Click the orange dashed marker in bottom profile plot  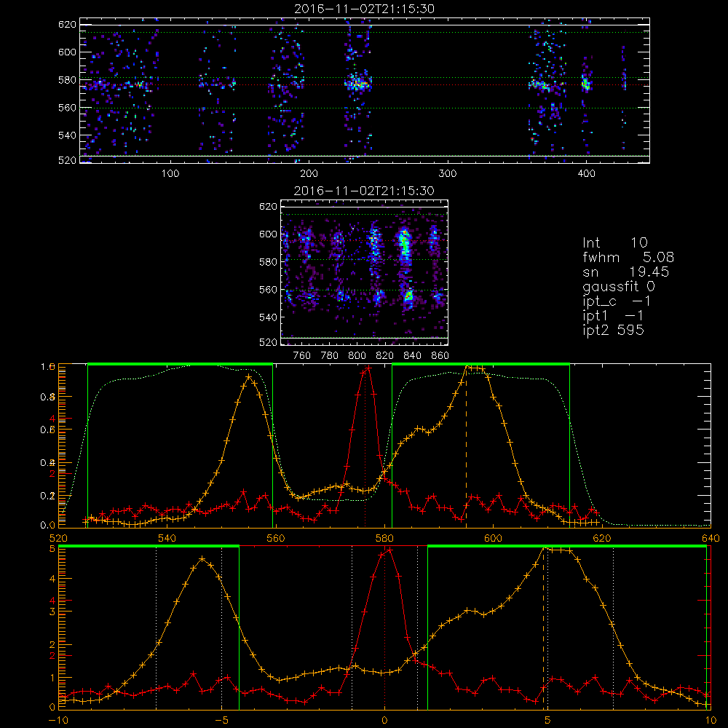[x=543, y=629]
